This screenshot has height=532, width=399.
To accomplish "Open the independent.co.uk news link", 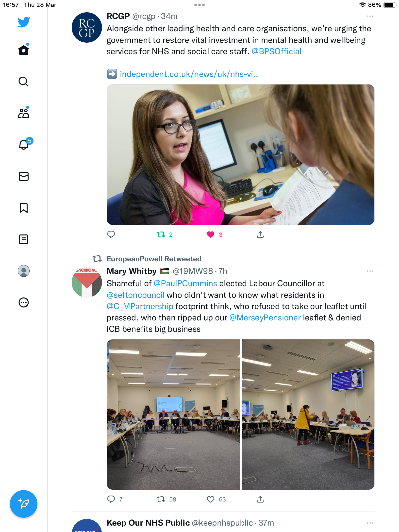I will [x=189, y=74].
